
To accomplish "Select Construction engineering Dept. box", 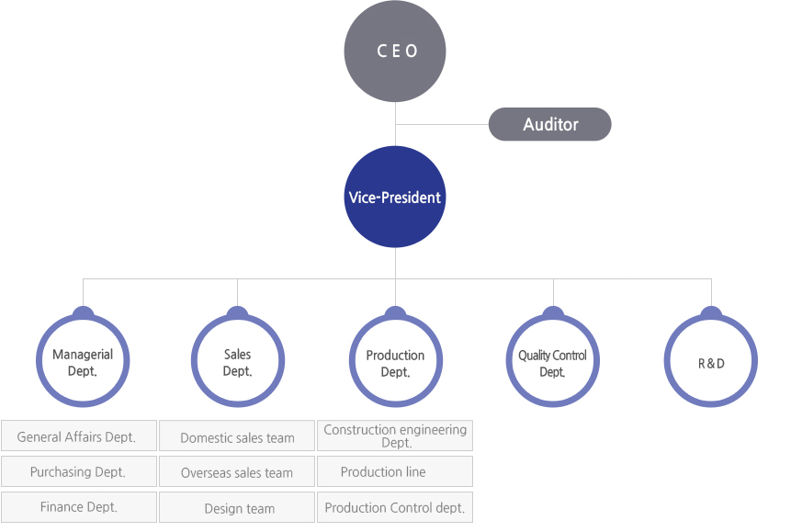I will click(395, 436).
